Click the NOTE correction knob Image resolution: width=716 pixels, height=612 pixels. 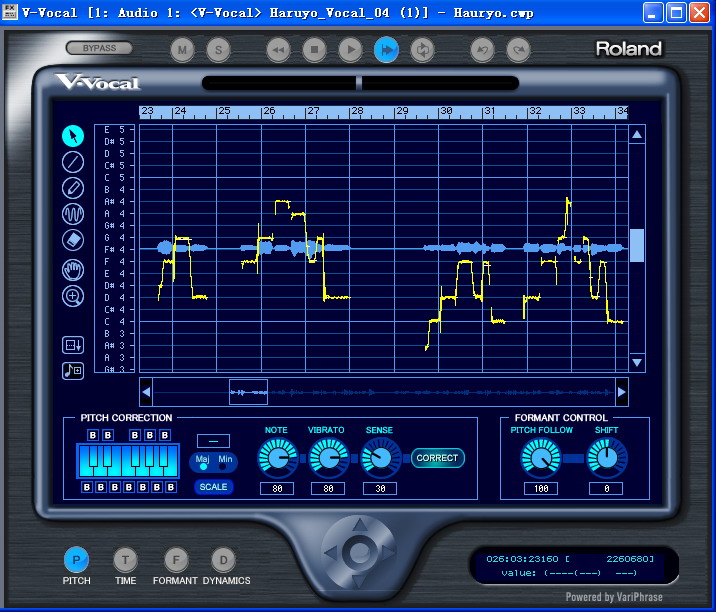pos(278,458)
